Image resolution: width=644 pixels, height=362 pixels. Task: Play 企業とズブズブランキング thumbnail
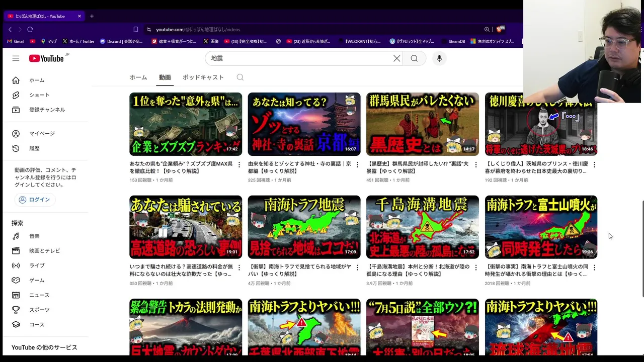[x=186, y=124]
